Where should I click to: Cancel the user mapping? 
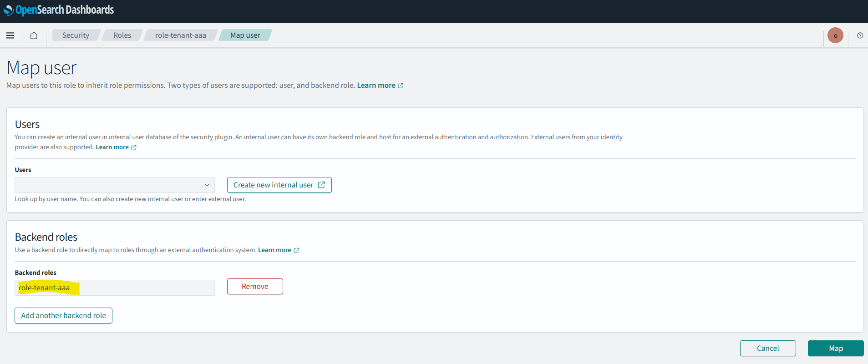coord(768,348)
